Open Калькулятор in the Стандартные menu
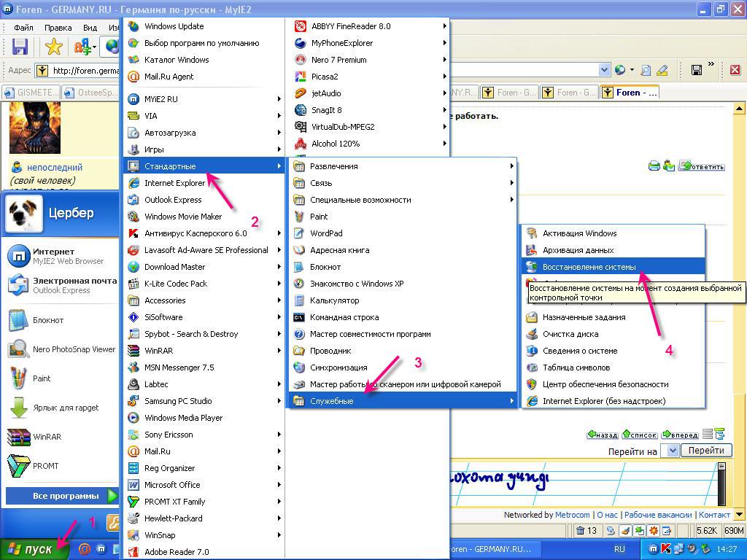This screenshot has width=747, height=560. [x=334, y=300]
